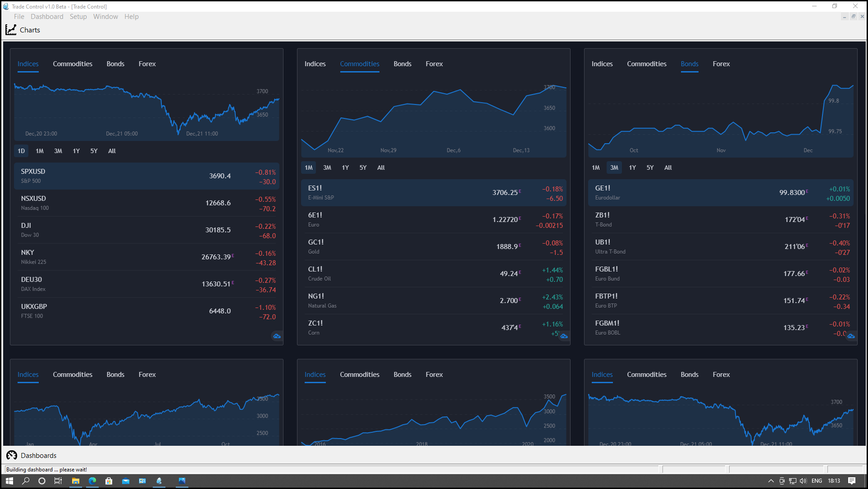Select the CL1! Crude Oil row

[434, 274]
